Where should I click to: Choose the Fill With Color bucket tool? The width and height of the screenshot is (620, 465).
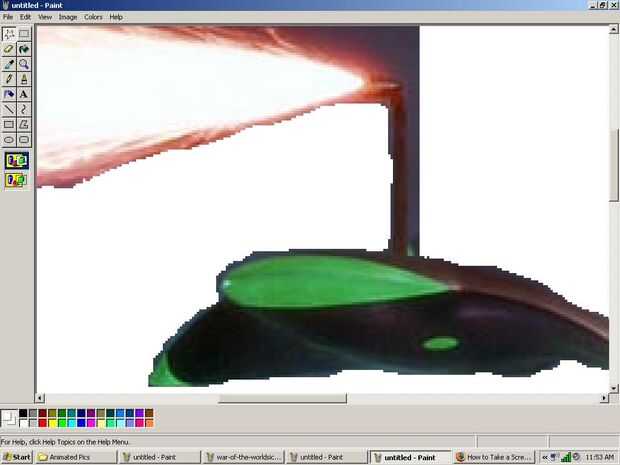click(x=24, y=49)
